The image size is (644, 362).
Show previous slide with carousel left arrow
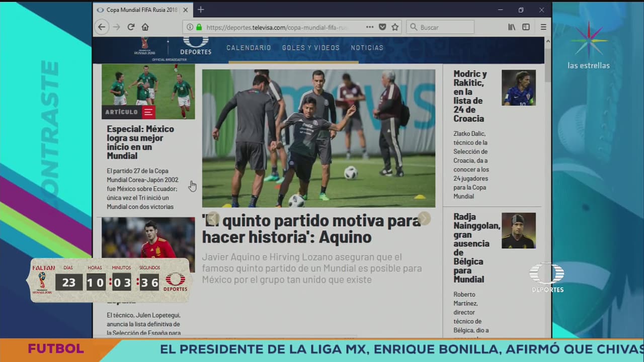tap(213, 218)
